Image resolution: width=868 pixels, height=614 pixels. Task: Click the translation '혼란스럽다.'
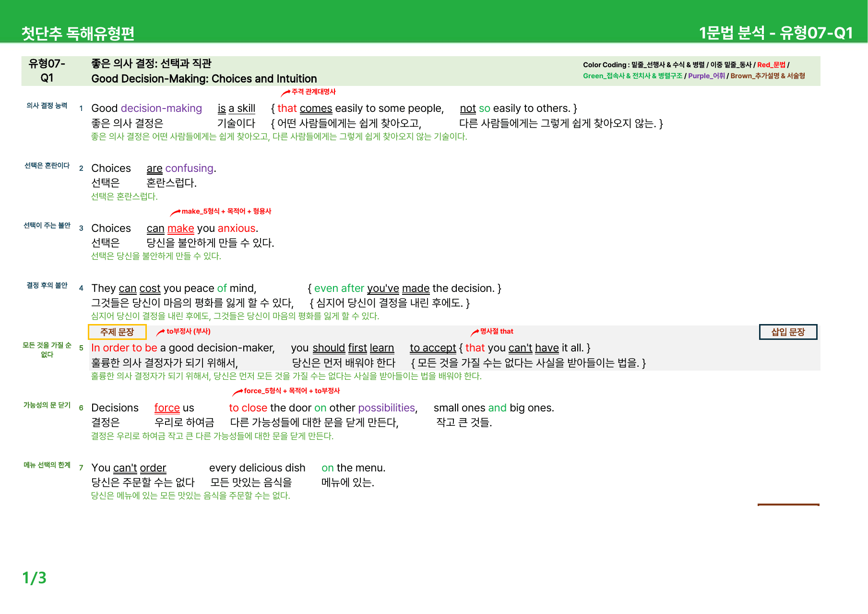(171, 183)
